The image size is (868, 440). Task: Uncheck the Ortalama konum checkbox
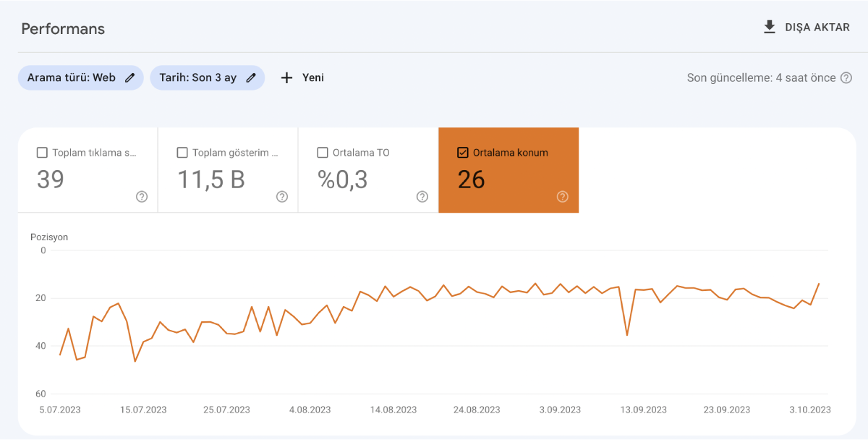463,153
